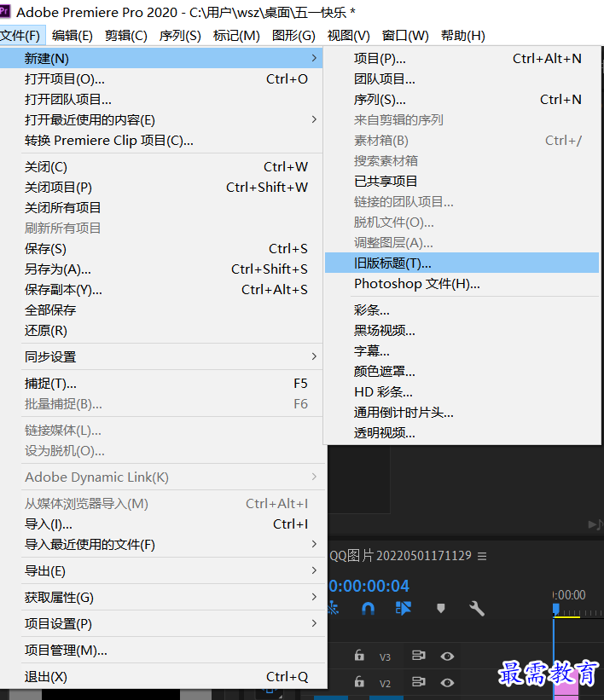Open Timeline Display Settings wrench icon
The image size is (604, 700).
click(x=477, y=608)
